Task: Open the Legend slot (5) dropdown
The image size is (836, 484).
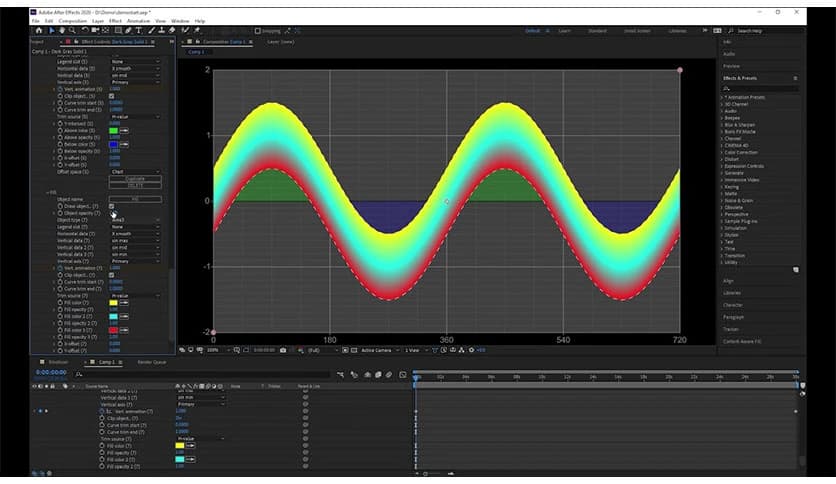Action: coord(135,62)
